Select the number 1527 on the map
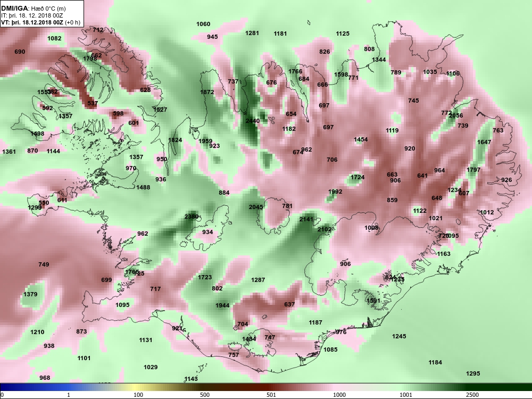The image size is (532, 399). coord(160,110)
